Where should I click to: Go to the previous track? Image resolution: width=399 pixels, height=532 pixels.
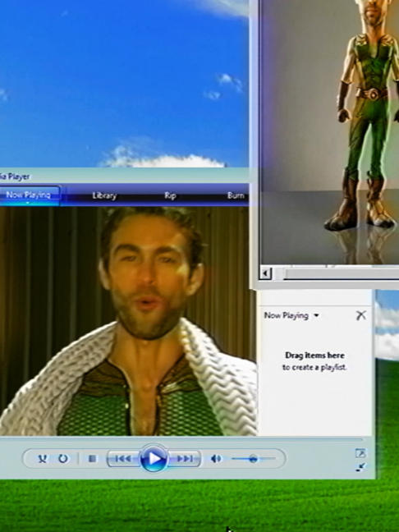[x=123, y=459]
